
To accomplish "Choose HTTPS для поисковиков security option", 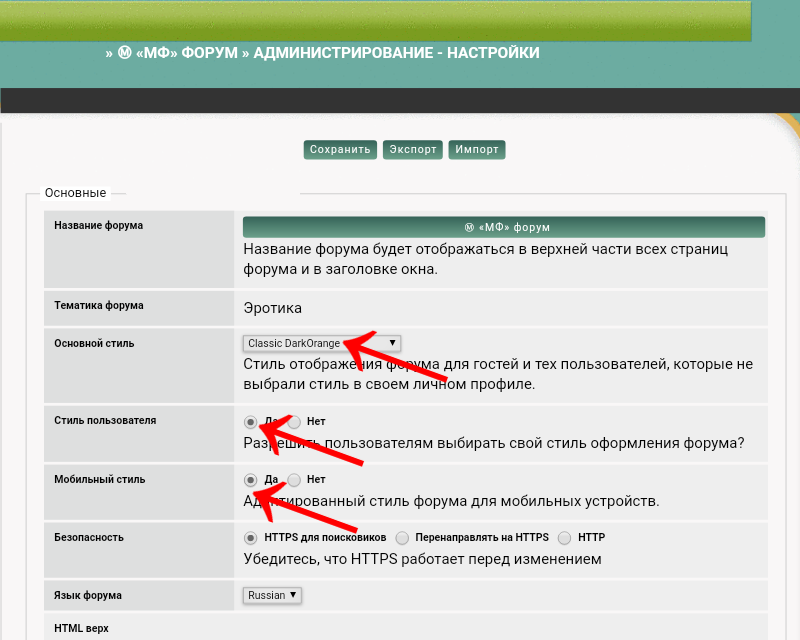I will [250, 537].
